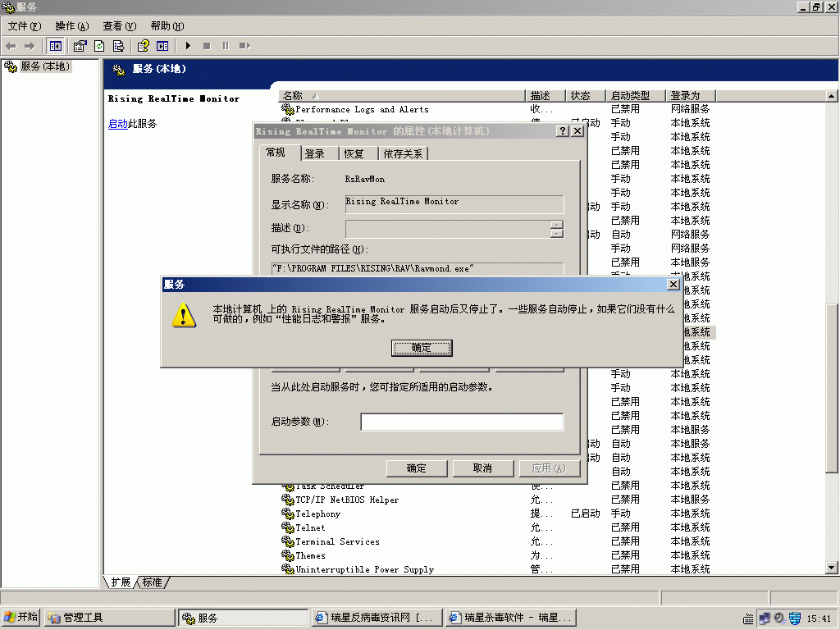Open the Help toolbar icon

pyautogui.click(x=143, y=46)
